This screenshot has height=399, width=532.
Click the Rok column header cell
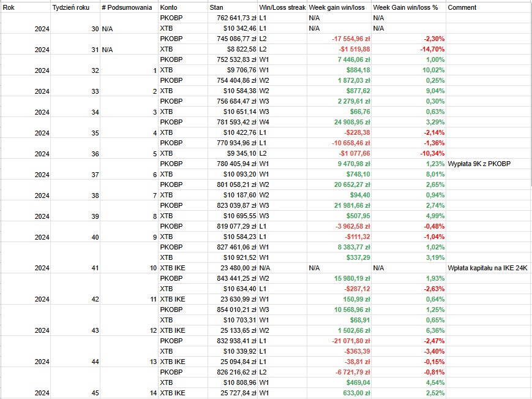[x=26, y=7]
